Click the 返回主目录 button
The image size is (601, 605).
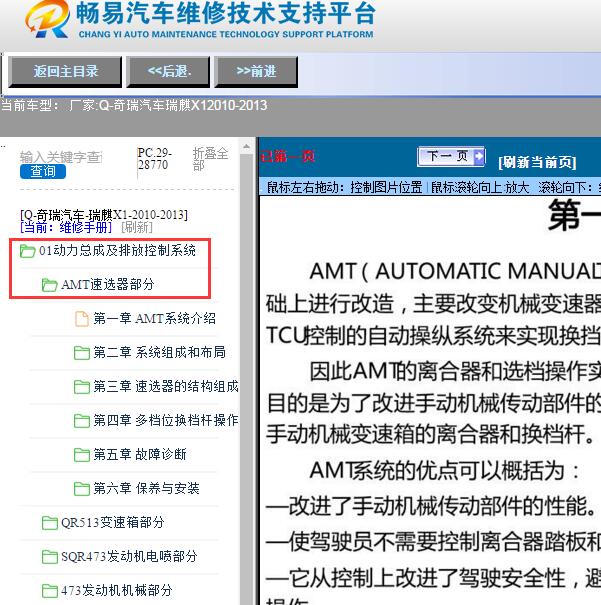point(65,71)
